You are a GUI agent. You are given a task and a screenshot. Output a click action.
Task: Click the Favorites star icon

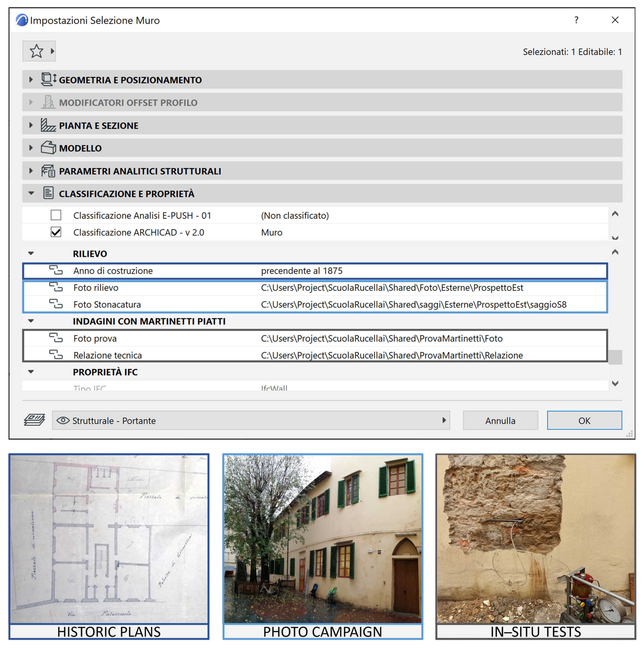tap(36, 51)
